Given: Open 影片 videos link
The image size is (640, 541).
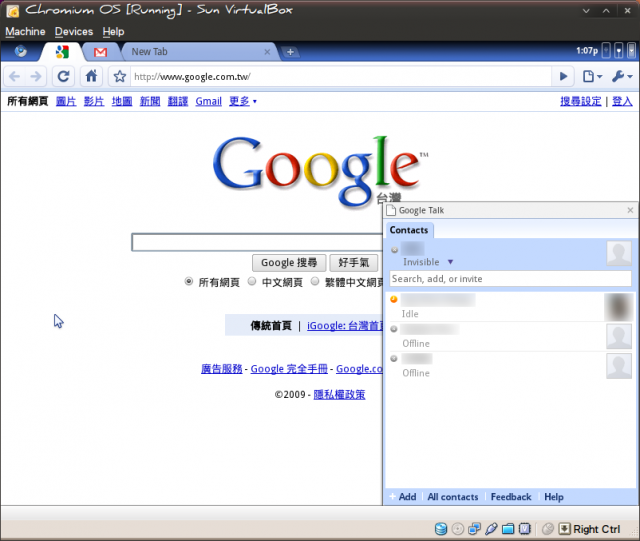Looking at the screenshot, I should click(x=94, y=101).
